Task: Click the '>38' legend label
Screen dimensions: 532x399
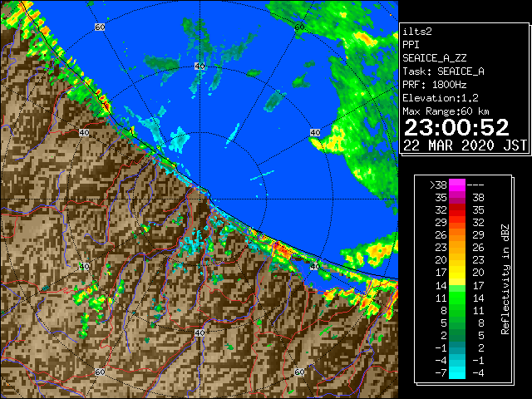Action: click(x=438, y=185)
